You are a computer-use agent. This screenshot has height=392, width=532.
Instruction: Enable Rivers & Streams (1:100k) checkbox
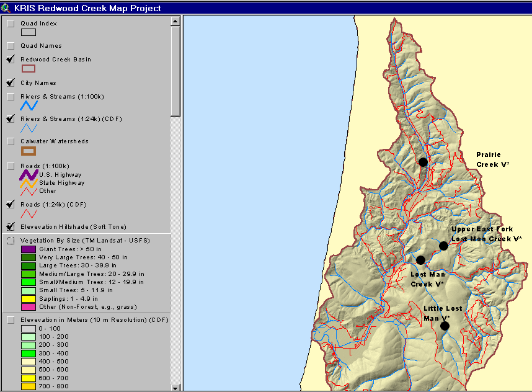click(11, 97)
